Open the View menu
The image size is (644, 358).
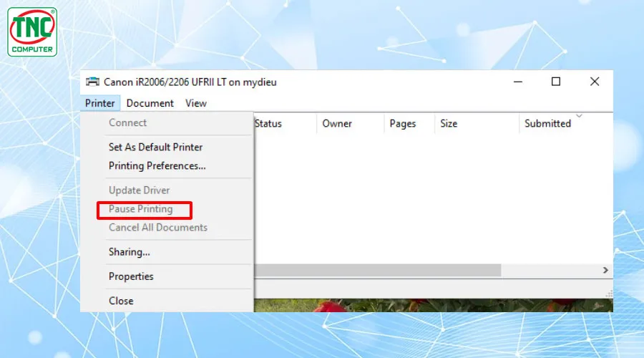coord(195,103)
